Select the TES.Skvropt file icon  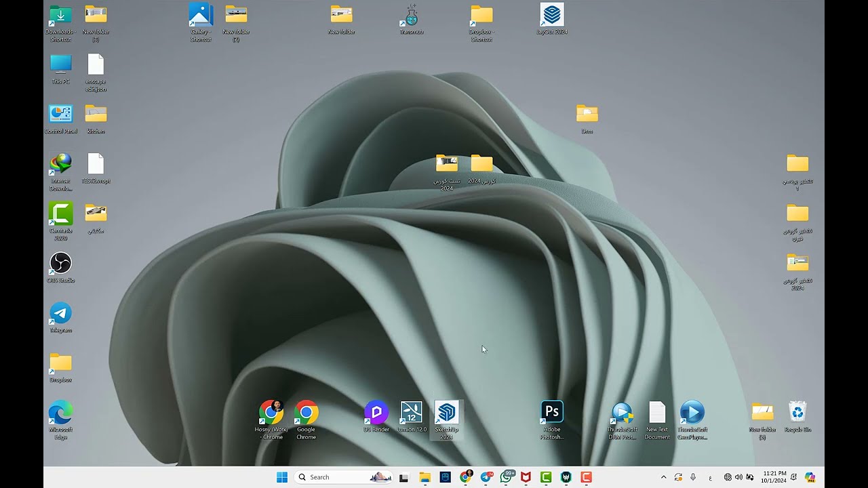(x=96, y=168)
